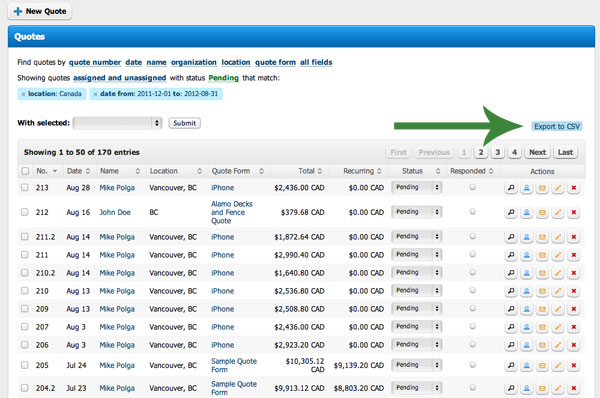
Task: Click the Submit button
Action: point(184,123)
